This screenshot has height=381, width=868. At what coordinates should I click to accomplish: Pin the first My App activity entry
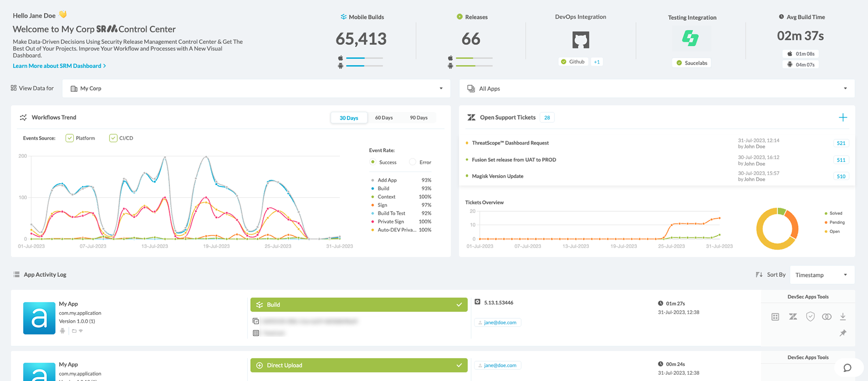(x=842, y=333)
